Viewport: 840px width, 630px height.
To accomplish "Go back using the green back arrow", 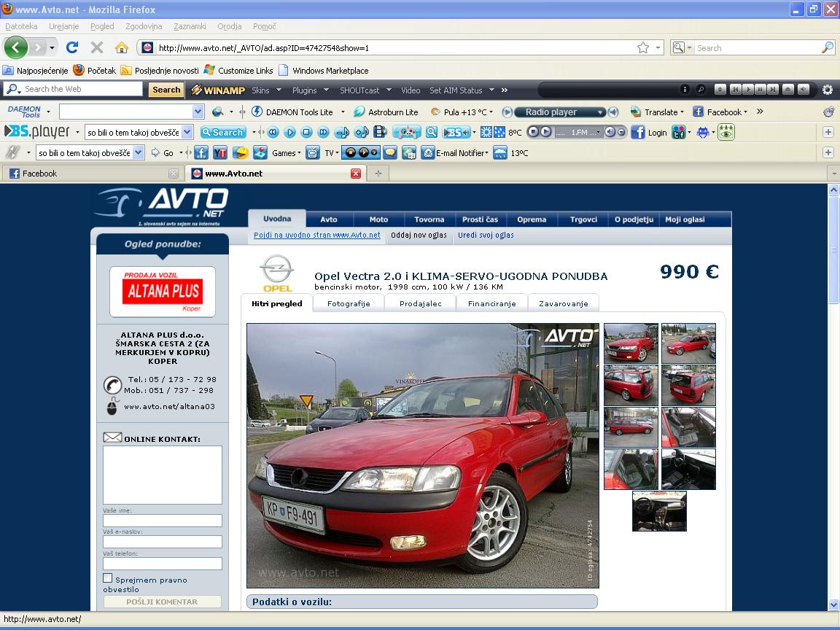I will click(15, 47).
